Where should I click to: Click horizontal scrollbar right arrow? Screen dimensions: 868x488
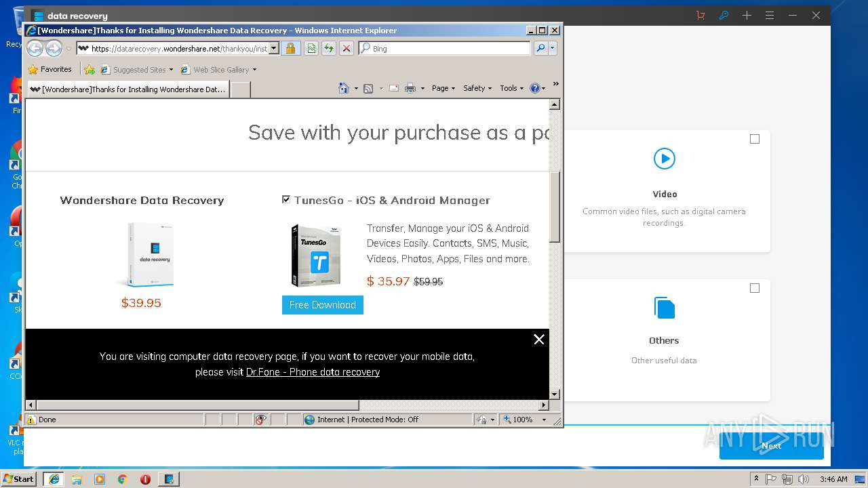point(544,405)
